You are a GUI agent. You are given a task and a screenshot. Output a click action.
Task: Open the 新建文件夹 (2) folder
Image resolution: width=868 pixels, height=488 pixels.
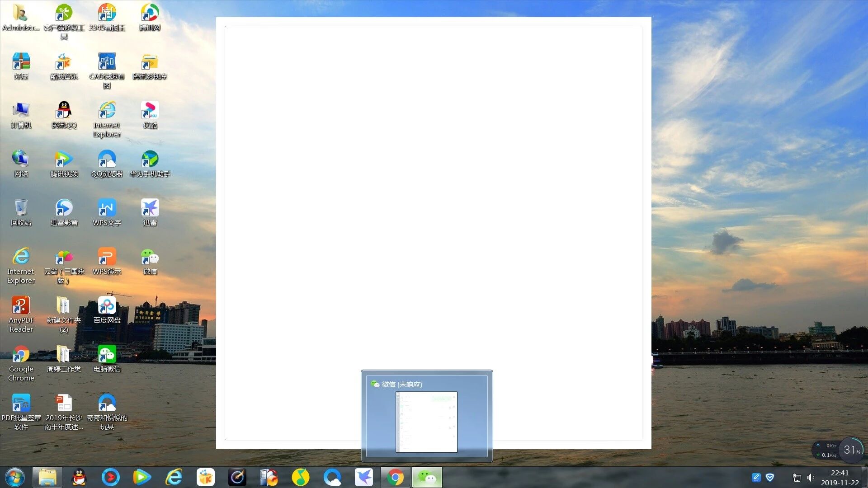[64, 306]
